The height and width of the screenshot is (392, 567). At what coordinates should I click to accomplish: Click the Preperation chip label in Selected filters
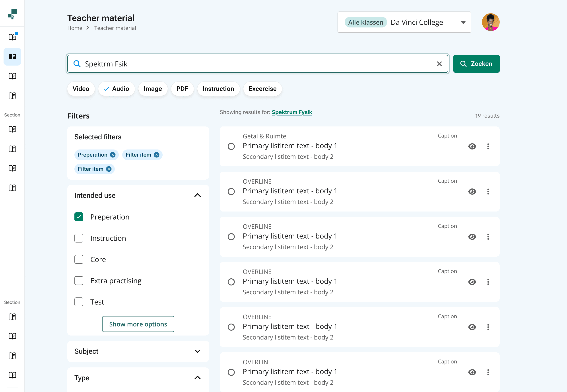click(x=93, y=155)
